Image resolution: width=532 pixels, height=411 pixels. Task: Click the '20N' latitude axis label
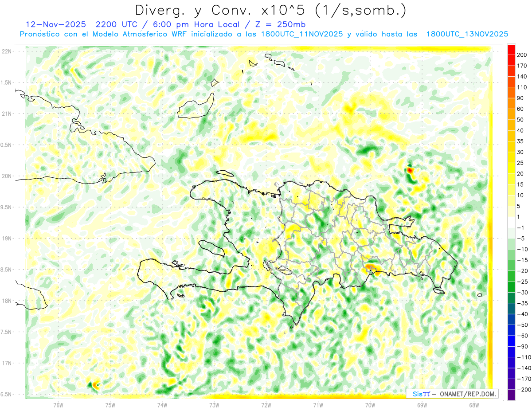[7, 176]
